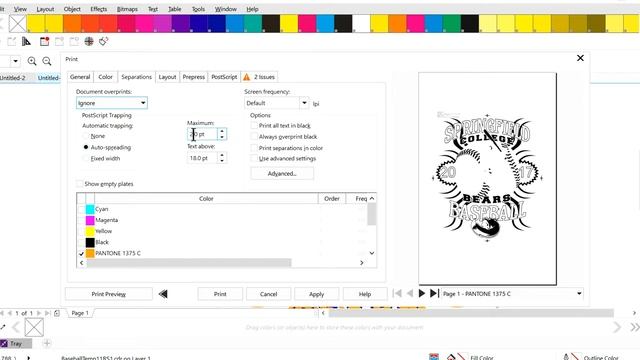Collapse the preview with the double-arrow button
The width and height of the screenshot is (640, 360).
tap(163, 294)
